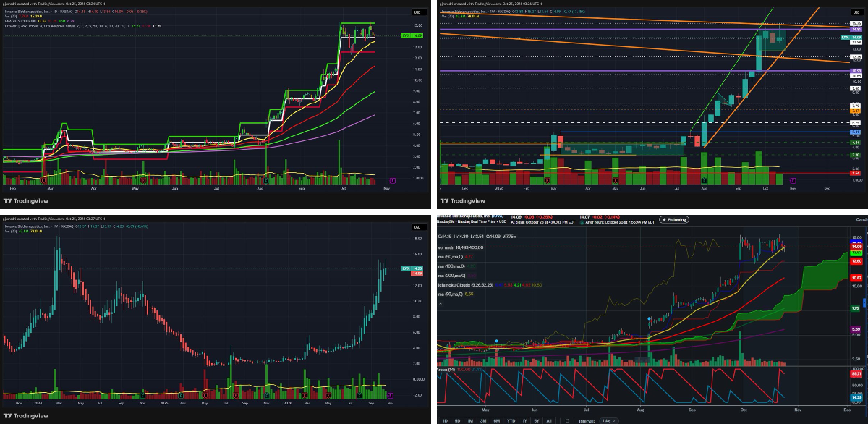Click the vol undr indicator legend
The width and height of the screenshot is (868, 424).
[x=461, y=247]
